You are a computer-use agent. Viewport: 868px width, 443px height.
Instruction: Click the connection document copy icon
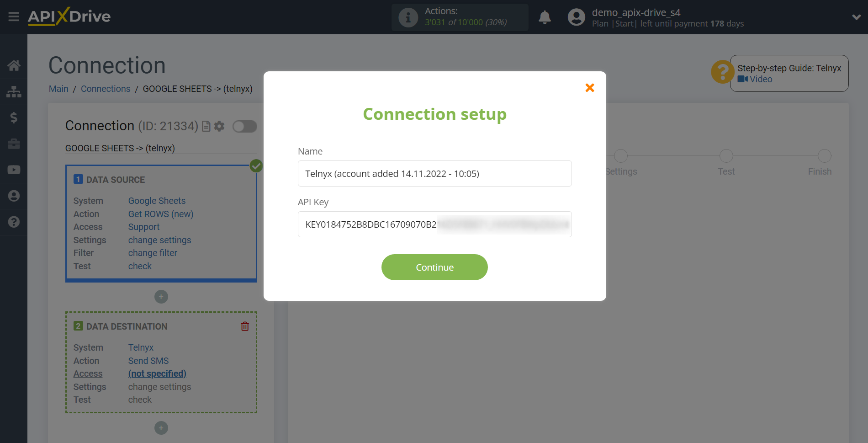tap(206, 126)
